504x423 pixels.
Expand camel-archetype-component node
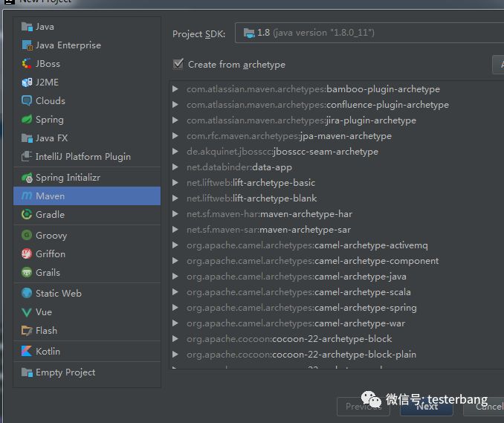pyautogui.click(x=175, y=261)
